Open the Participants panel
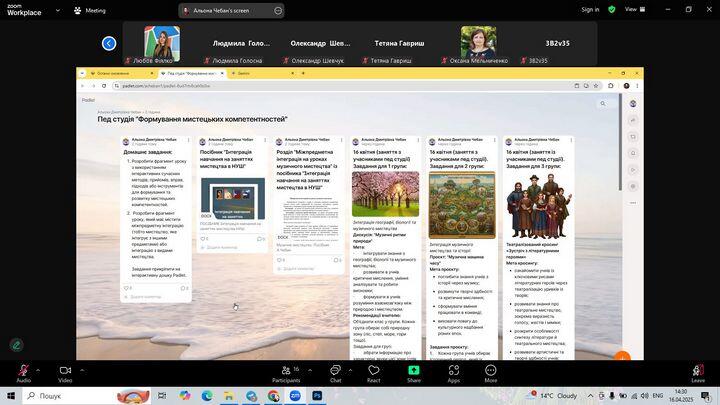The height and width of the screenshot is (405, 720). point(286,371)
